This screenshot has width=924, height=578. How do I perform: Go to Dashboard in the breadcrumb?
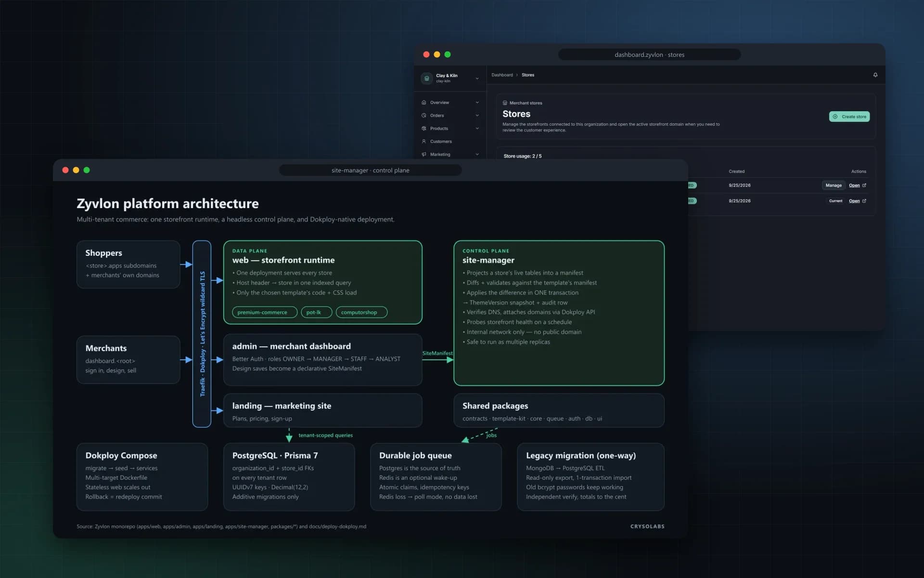click(x=502, y=75)
